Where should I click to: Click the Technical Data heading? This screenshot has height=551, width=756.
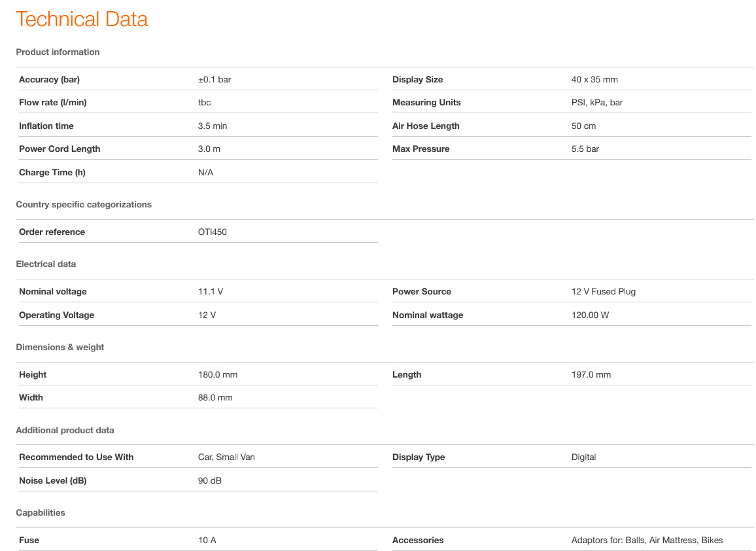coord(82,19)
